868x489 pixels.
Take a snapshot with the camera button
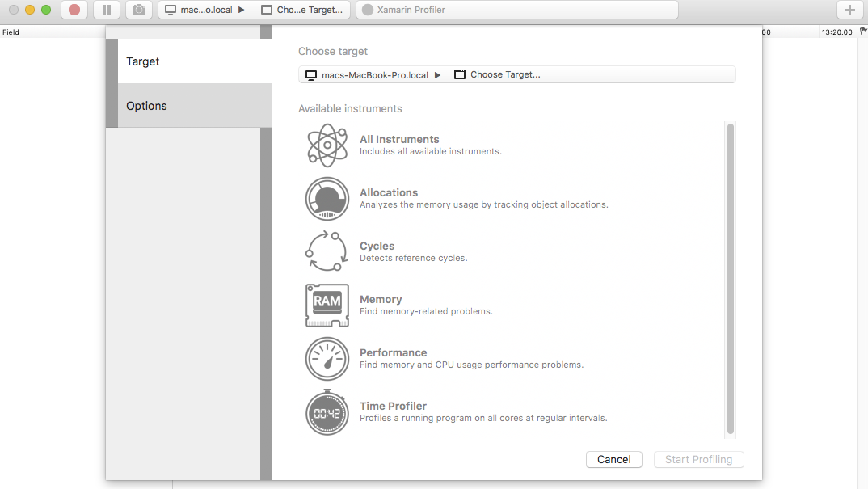tap(139, 10)
